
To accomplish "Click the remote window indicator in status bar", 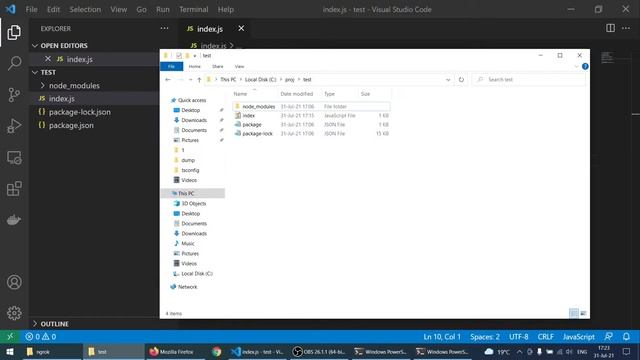I will [10, 337].
